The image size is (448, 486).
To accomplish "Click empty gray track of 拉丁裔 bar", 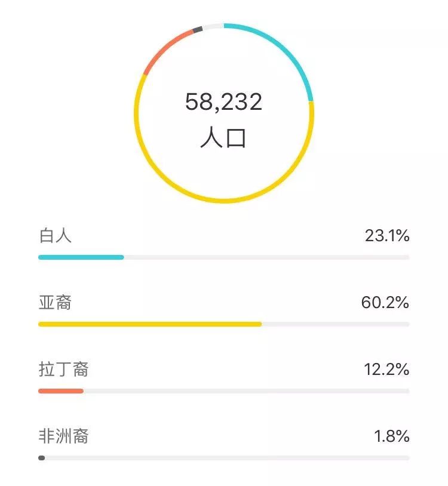I will (x=247, y=391).
